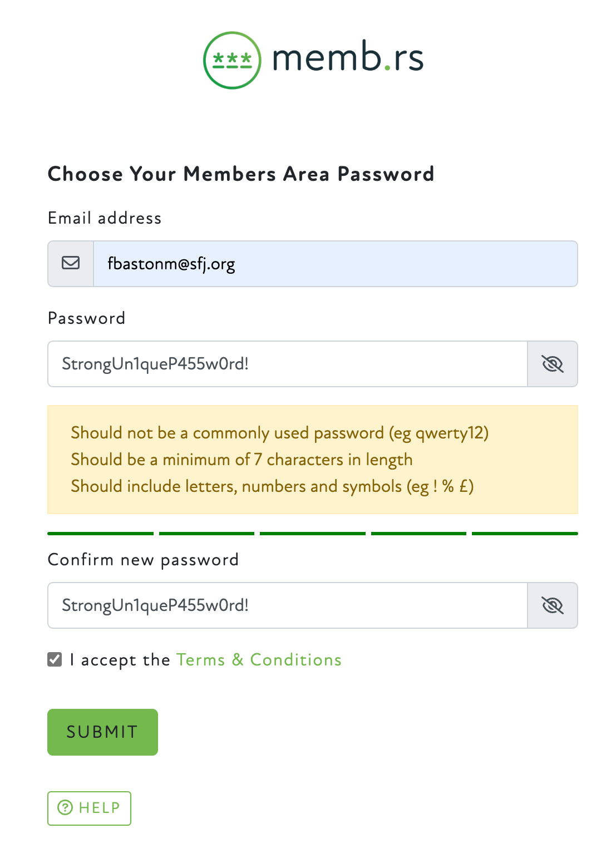Click into the Password input field
Viewport: 611px width, 868px height.
pos(287,364)
